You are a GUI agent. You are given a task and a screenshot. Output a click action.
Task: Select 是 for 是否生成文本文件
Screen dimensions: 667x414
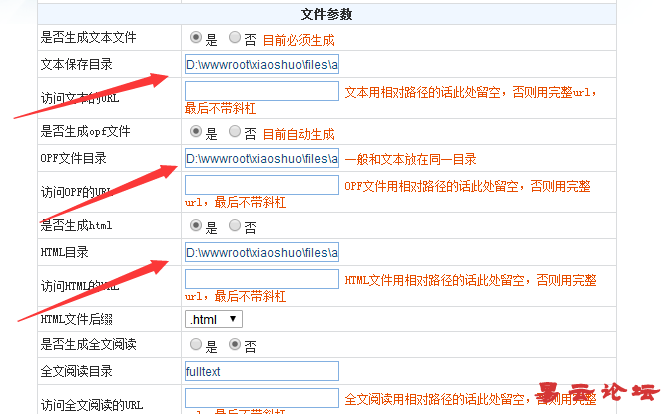196,37
